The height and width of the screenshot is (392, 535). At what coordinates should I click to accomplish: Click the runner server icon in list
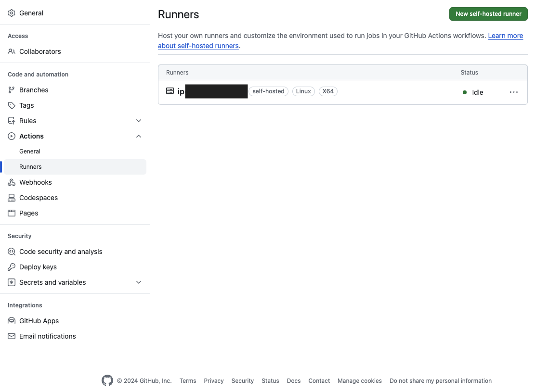(x=170, y=91)
